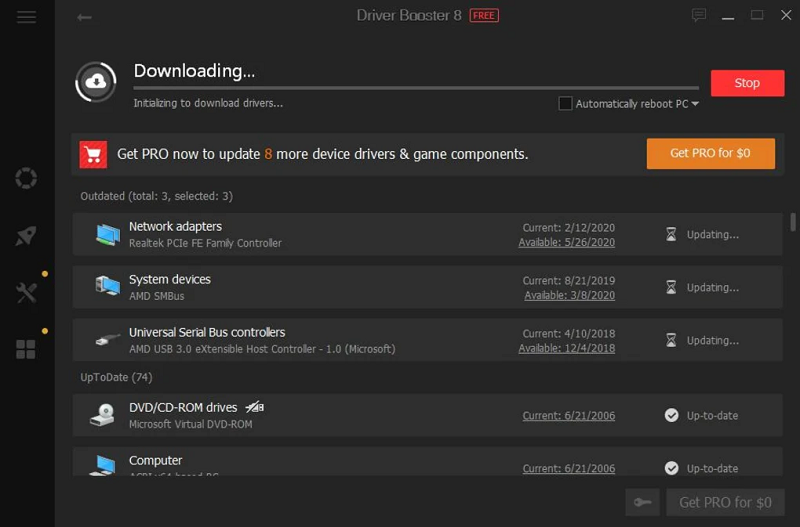The height and width of the screenshot is (527, 800).
Task: Enable the Automatically reboot PC checkbox
Action: (566, 104)
